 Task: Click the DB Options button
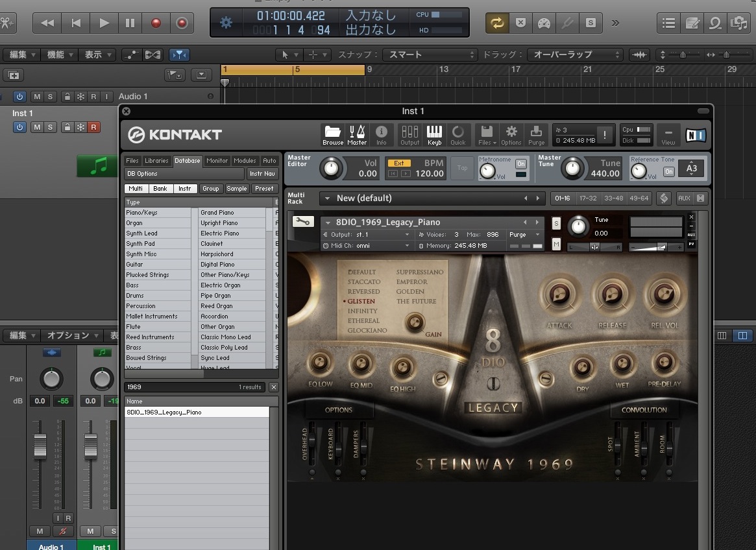pos(184,174)
